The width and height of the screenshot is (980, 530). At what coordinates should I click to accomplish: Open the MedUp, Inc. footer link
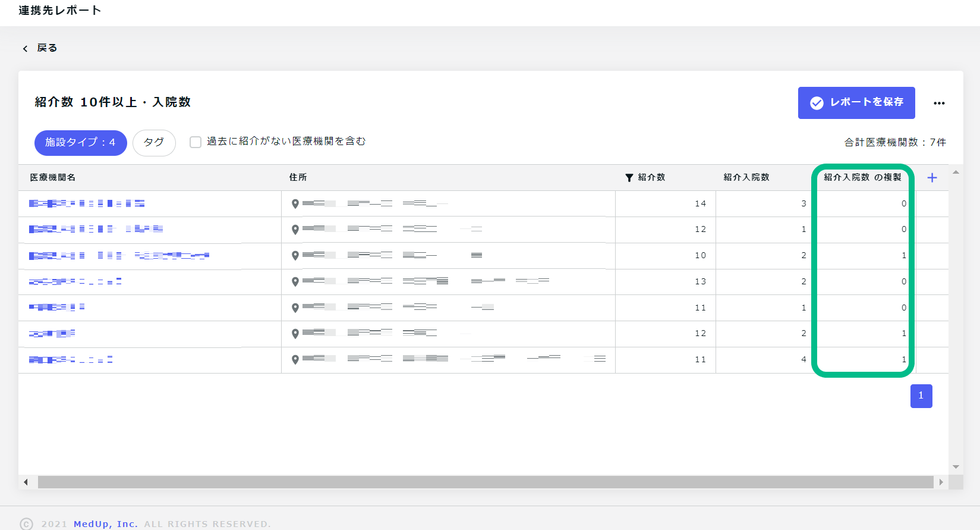[x=106, y=524]
